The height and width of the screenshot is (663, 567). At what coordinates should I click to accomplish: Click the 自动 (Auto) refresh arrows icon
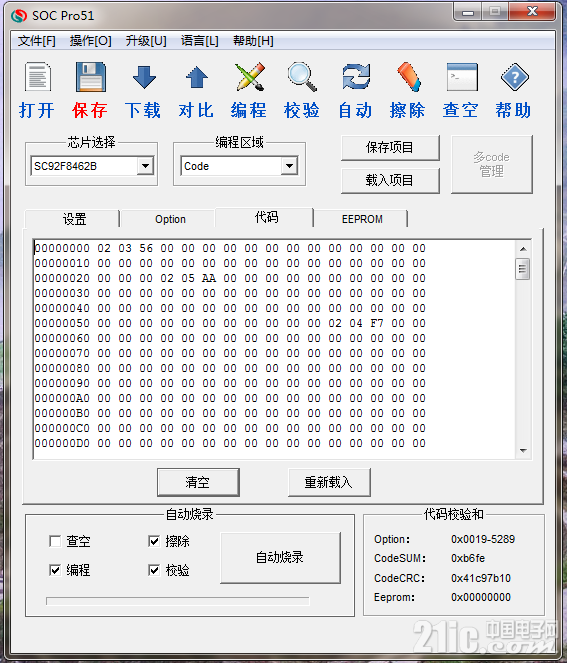point(356,77)
